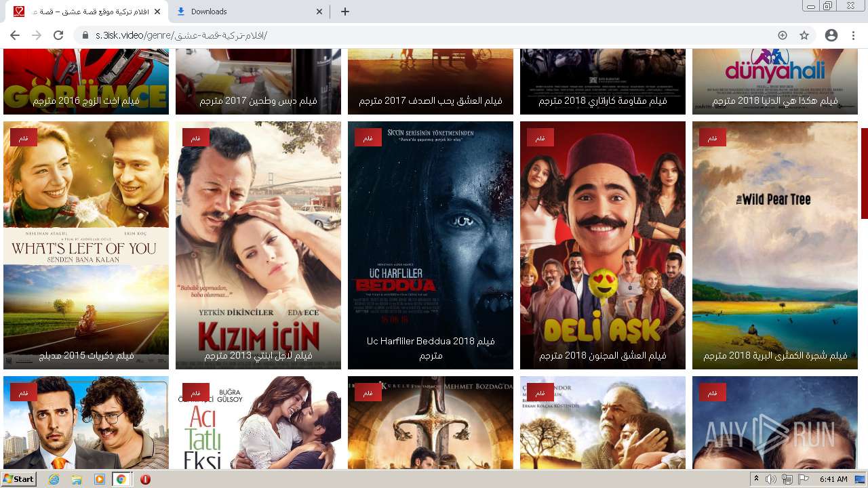Launch Internet Explorer from the taskbar
Viewport: 868px width, 488px height.
pos(54,479)
